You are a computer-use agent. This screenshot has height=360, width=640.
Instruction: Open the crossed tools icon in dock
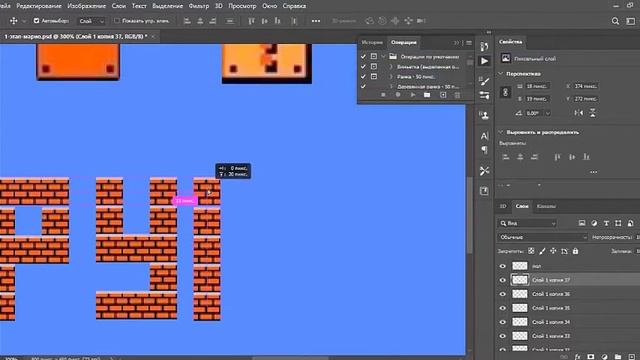[484, 171]
